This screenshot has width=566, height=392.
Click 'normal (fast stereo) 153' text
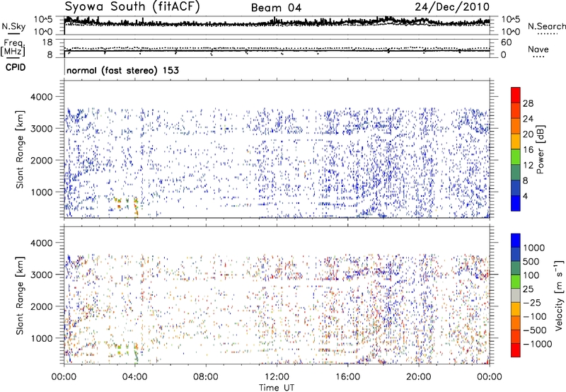tap(122, 70)
